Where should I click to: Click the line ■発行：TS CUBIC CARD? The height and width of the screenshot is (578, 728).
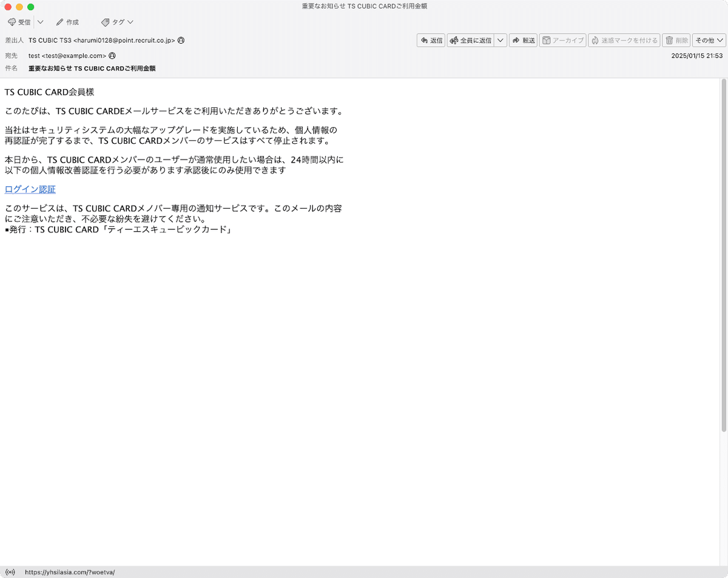tap(119, 230)
